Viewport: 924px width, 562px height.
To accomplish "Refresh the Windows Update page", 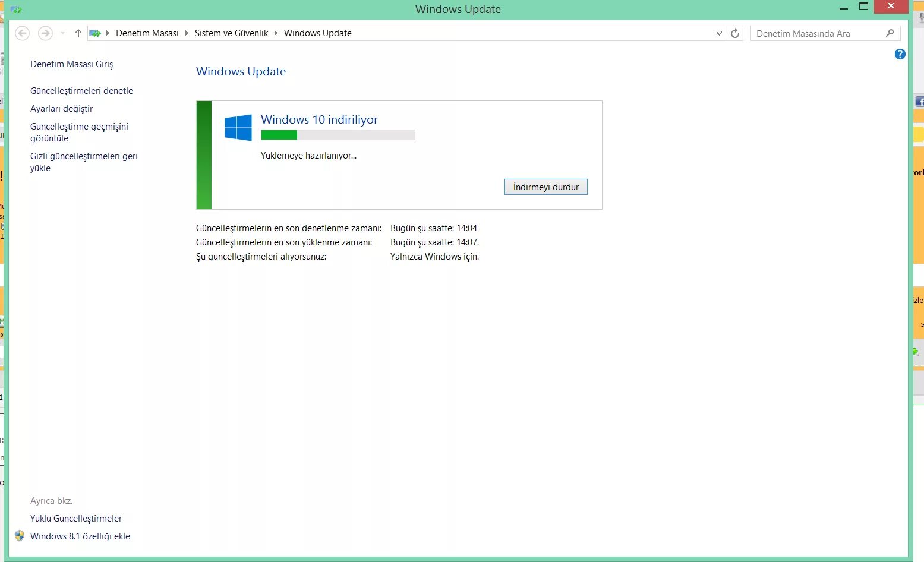I will click(x=735, y=33).
